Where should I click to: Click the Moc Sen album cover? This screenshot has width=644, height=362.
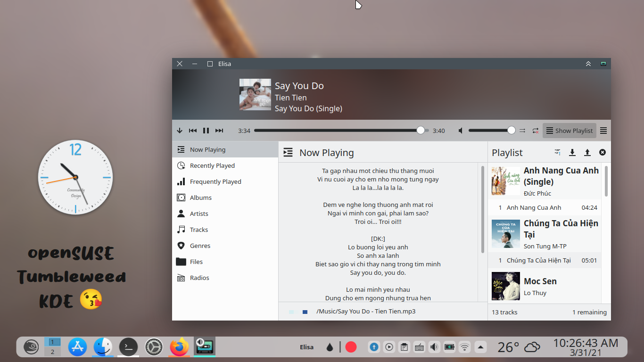pyautogui.click(x=506, y=286)
